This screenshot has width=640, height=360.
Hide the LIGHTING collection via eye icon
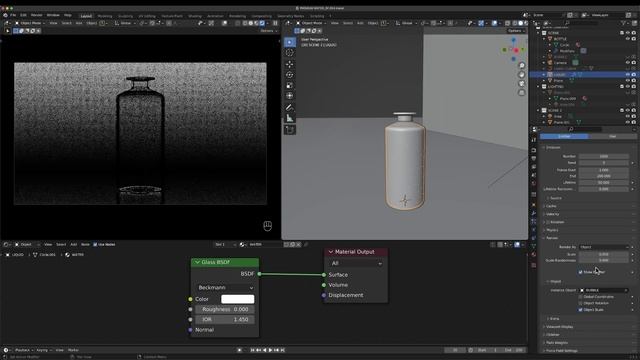point(628,87)
